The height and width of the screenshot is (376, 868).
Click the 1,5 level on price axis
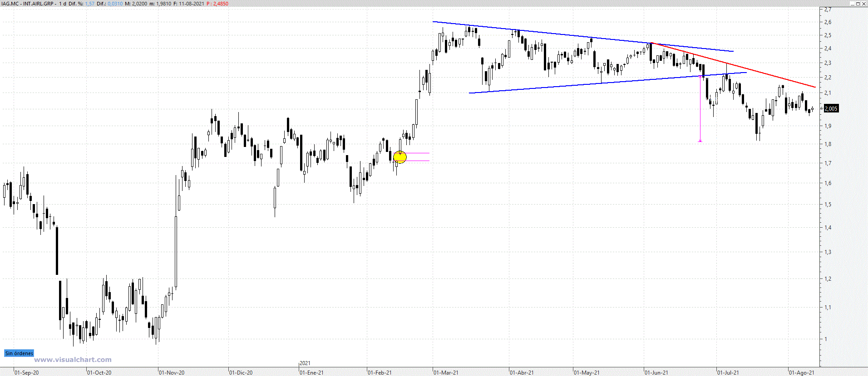(828, 205)
